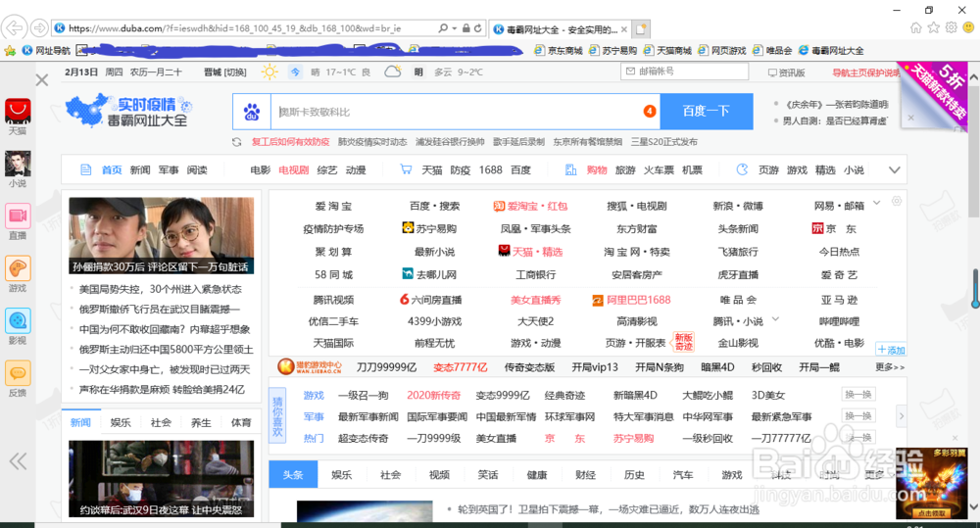Click the 多彩羽翼 game ad thumbnail
980x528 pixels.
[931, 482]
